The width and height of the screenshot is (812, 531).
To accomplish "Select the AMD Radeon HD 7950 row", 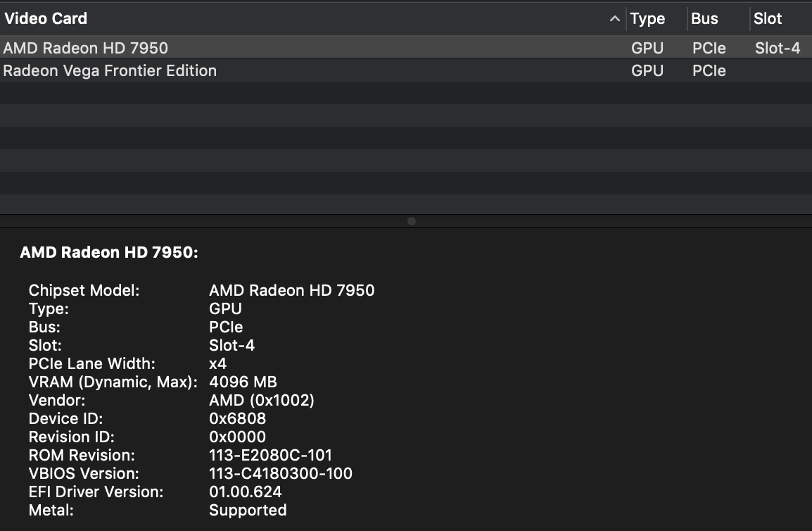I will 406,48.
